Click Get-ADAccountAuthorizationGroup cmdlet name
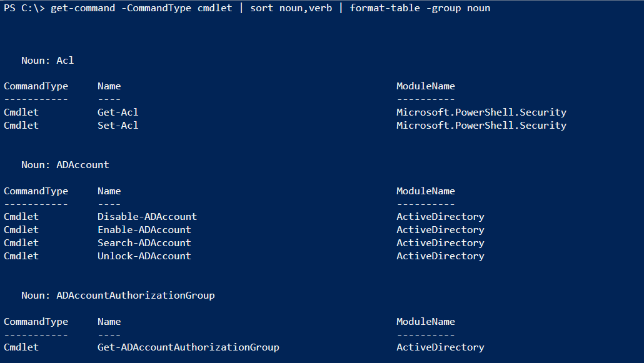The image size is (644, 363). (x=188, y=347)
